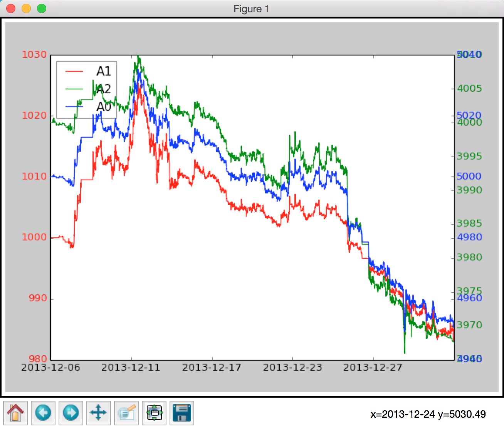Minimize the Figure 1 window
This screenshot has height=430, width=504.
click(x=26, y=8)
